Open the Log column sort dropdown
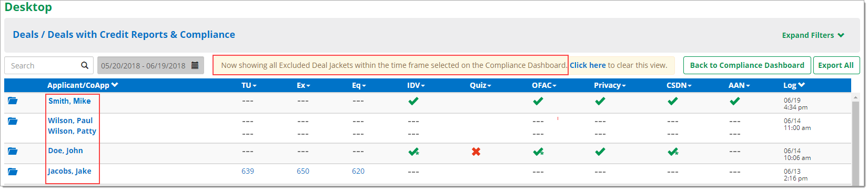Screen dimensions: 868x190 coord(794,85)
